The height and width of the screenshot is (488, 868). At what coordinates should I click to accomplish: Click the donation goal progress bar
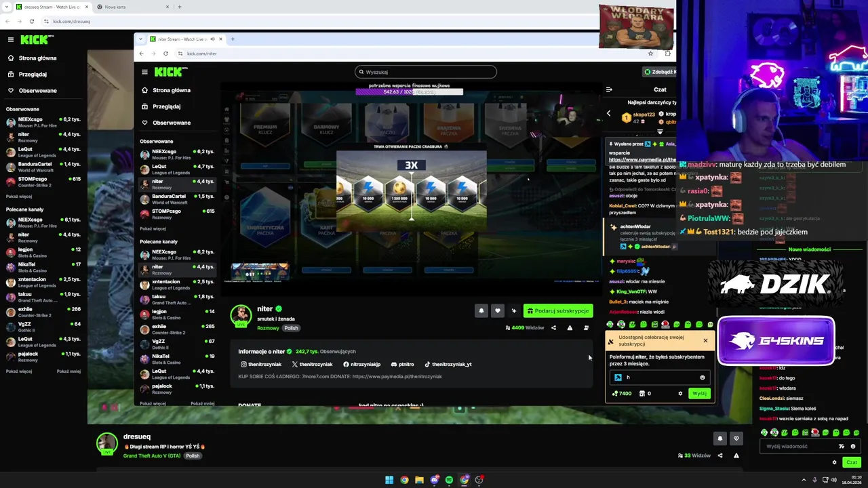(x=409, y=91)
